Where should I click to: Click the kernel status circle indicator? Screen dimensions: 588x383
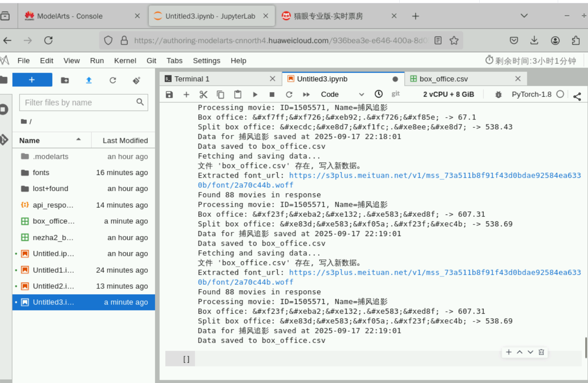(x=560, y=94)
